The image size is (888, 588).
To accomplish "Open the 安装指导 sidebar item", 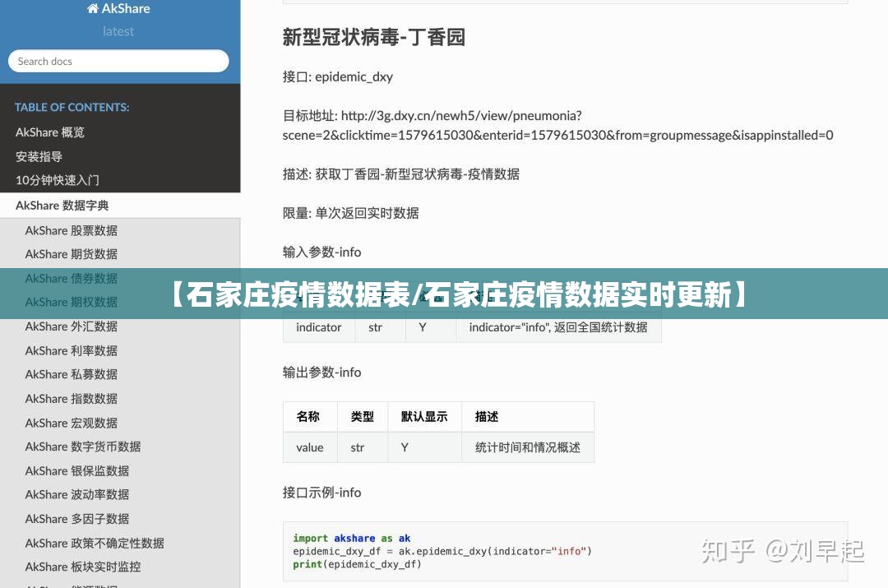I will pos(39,156).
